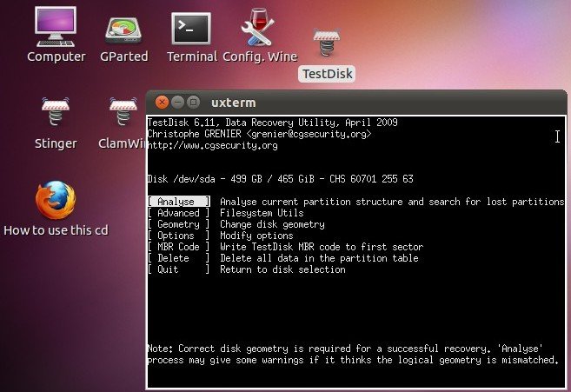Click the TestDisk icon label text
The height and width of the screenshot is (392, 571).
(327, 74)
